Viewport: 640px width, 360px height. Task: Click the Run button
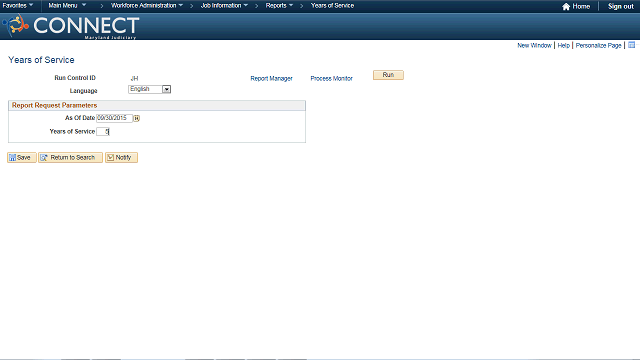(388, 75)
